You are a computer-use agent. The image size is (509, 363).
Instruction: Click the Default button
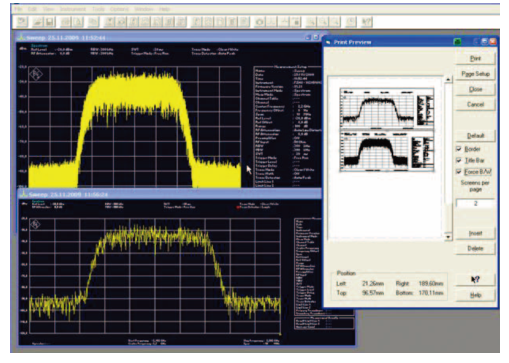475,135
